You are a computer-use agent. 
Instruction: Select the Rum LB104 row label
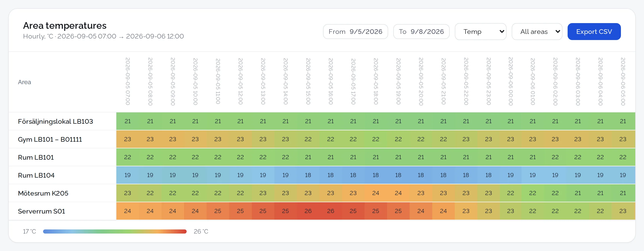[x=36, y=175]
